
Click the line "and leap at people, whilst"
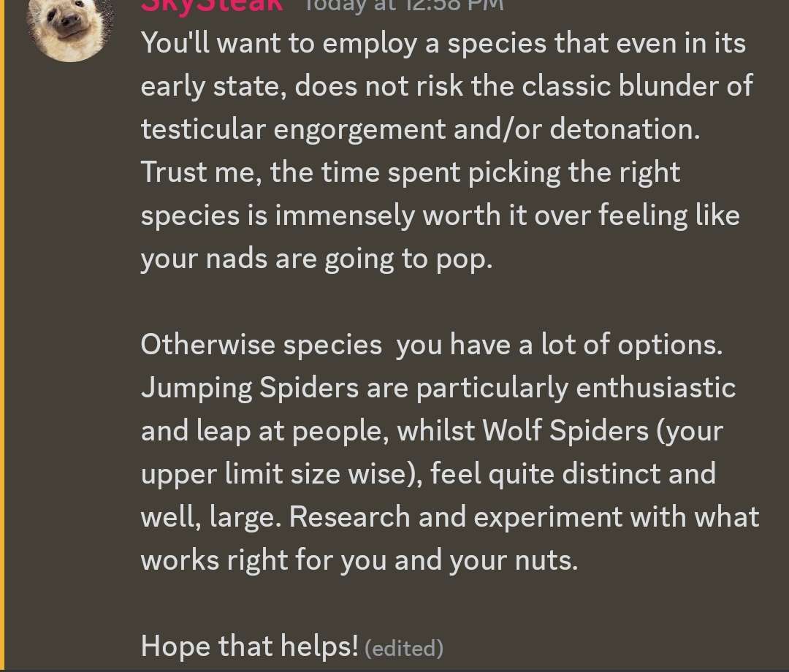pos(432,431)
